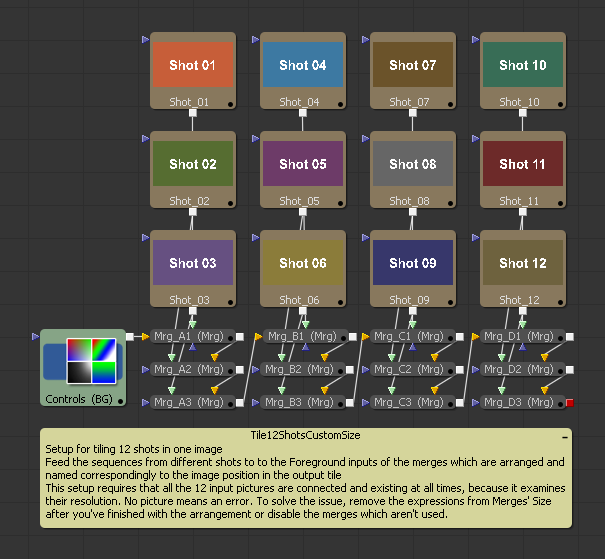Select the Shot 07 node tile
The width and height of the screenshot is (605, 559).
point(413,71)
